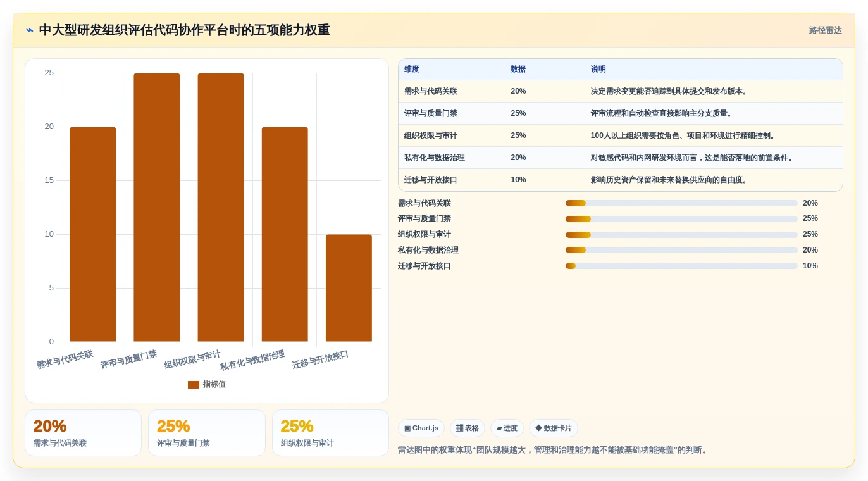Click the Chart.js tag chip
The height and width of the screenshot is (481, 868).
click(421, 428)
